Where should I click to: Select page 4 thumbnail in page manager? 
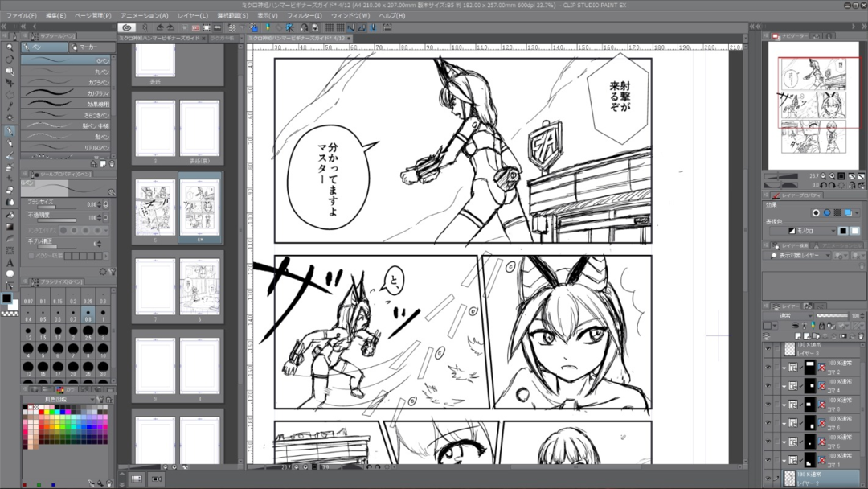[200, 207]
